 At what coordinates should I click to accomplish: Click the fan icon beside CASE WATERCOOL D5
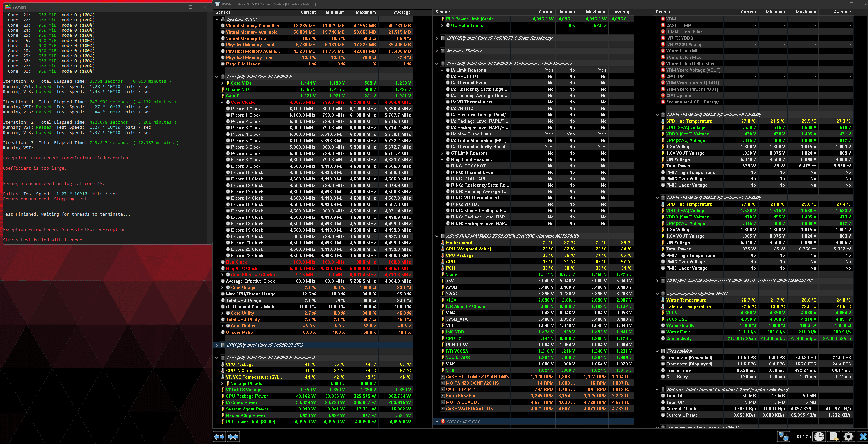coord(442,409)
